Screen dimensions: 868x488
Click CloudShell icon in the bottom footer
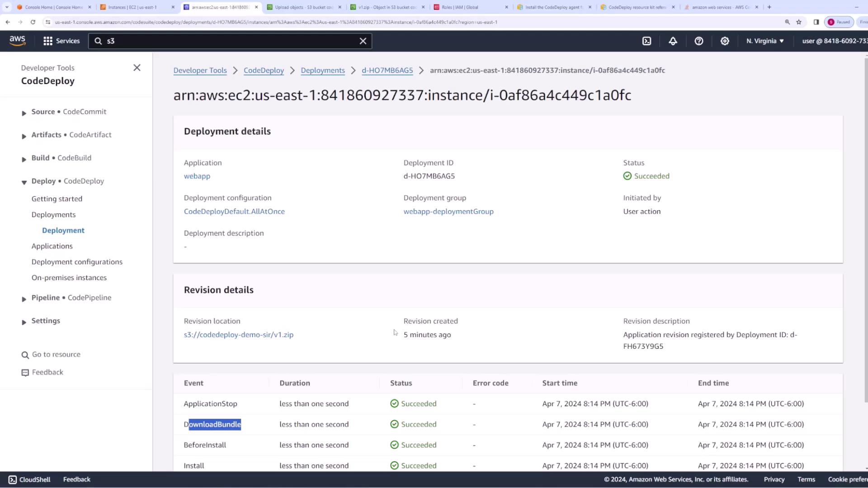point(13,479)
